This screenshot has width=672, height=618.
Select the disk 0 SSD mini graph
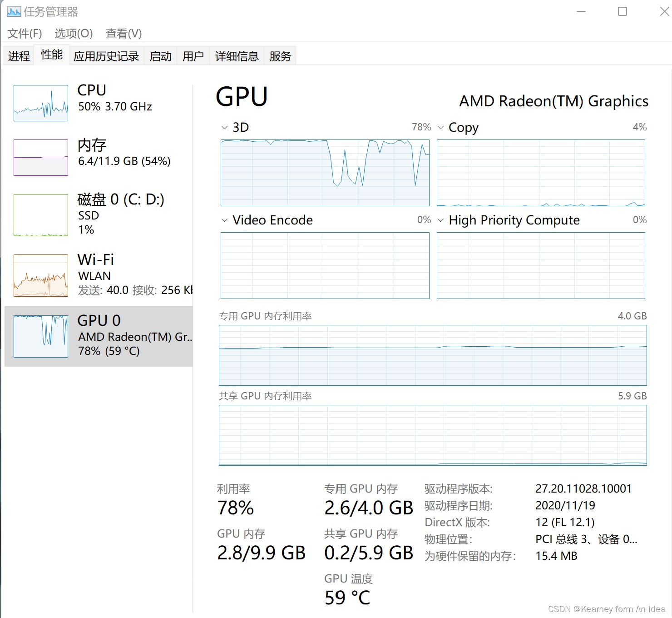point(41,215)
